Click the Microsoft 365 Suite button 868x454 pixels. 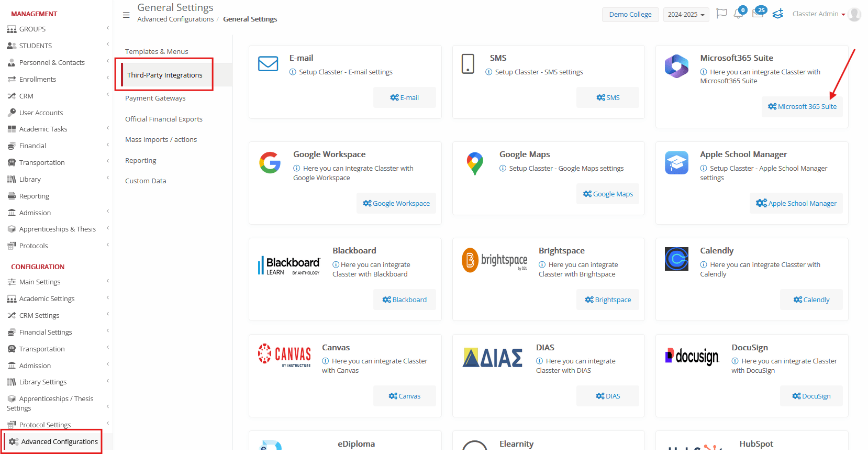[x=802, y=106]
